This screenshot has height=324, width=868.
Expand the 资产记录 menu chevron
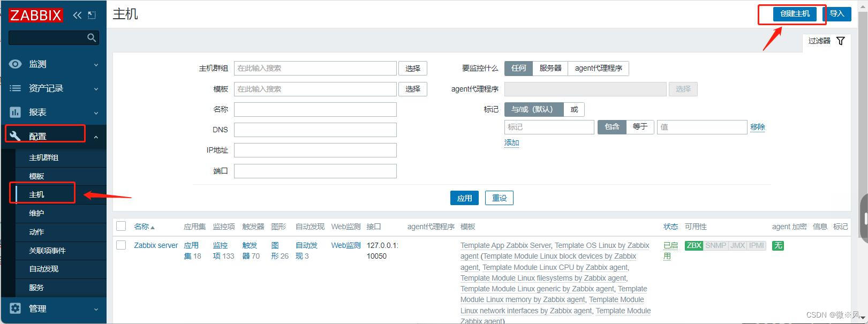pos(96,89)
